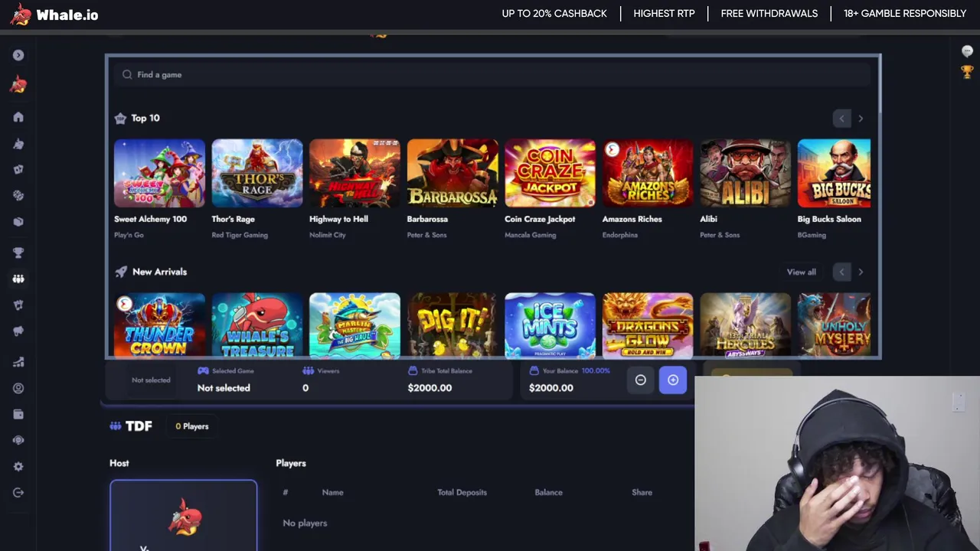
Task: Click the New Arrivals heading
Action: (159, 272)
